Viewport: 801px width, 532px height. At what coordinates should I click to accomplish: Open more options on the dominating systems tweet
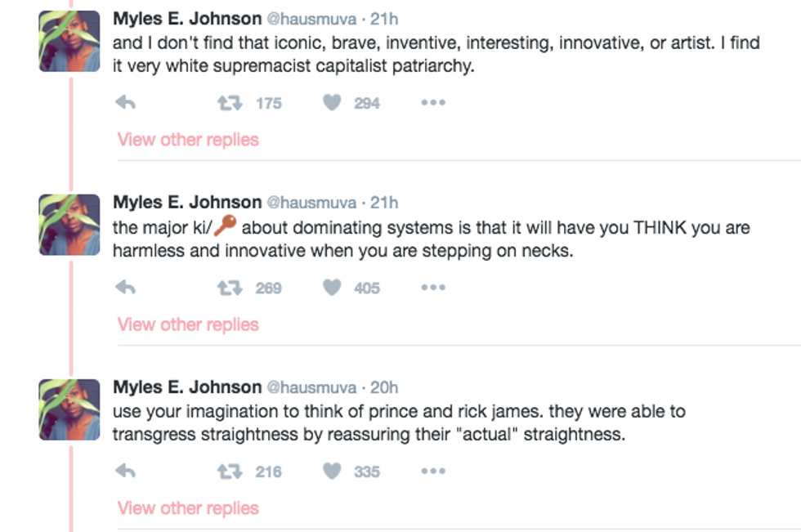[432, 288]
